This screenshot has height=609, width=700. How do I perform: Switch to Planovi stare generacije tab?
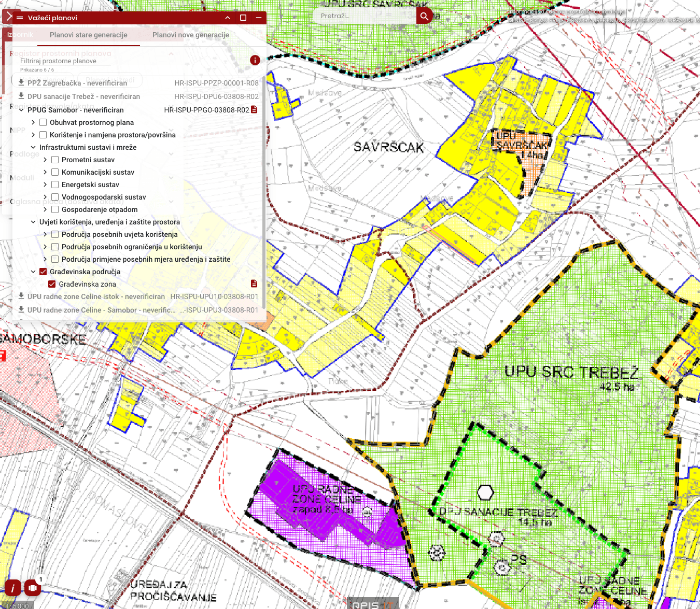89,35
